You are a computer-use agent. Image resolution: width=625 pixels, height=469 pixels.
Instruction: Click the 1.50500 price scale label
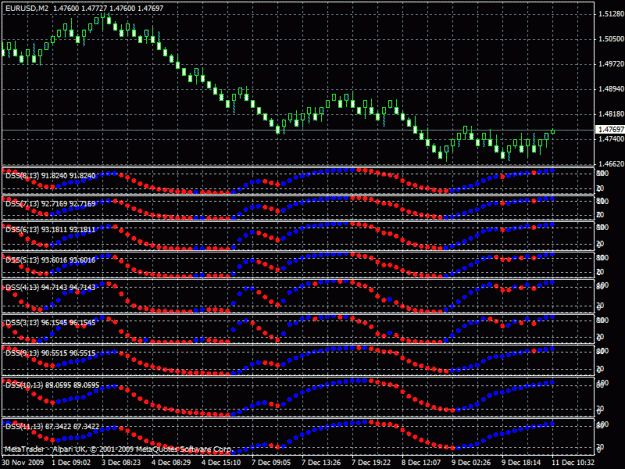611,39
